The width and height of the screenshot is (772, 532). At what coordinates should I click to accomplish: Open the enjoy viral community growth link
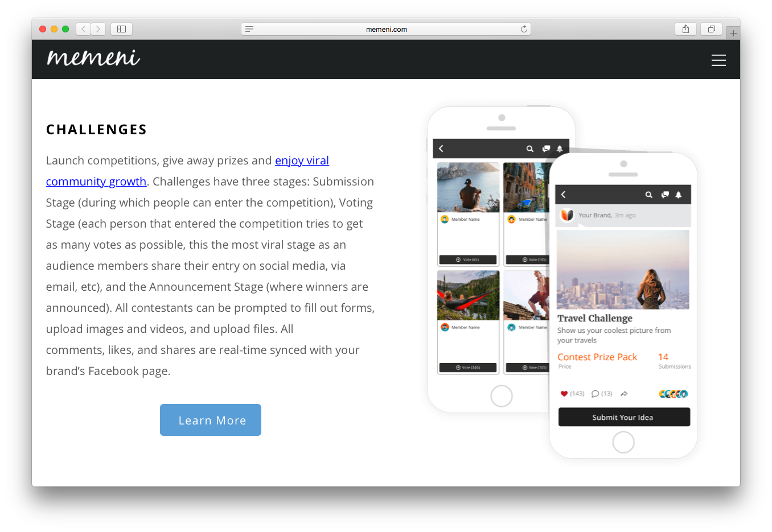coord(188,171)
